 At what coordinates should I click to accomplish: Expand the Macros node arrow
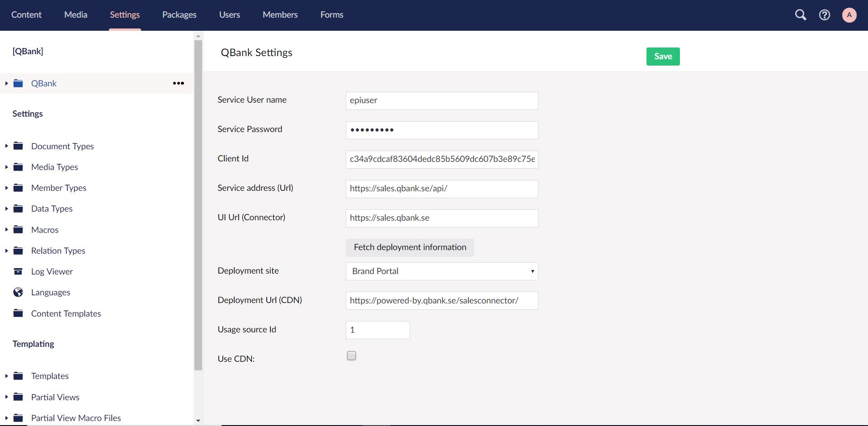click(x=6, y=229)
